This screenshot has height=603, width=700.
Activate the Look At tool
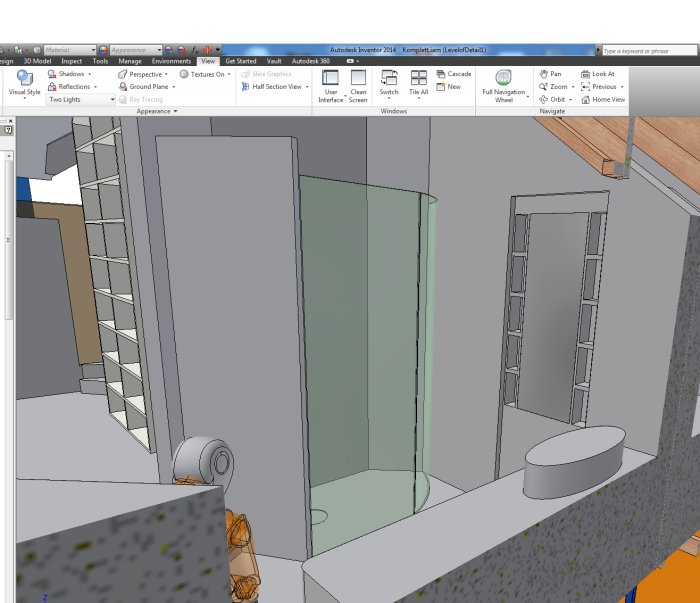[x=598, y=74]
